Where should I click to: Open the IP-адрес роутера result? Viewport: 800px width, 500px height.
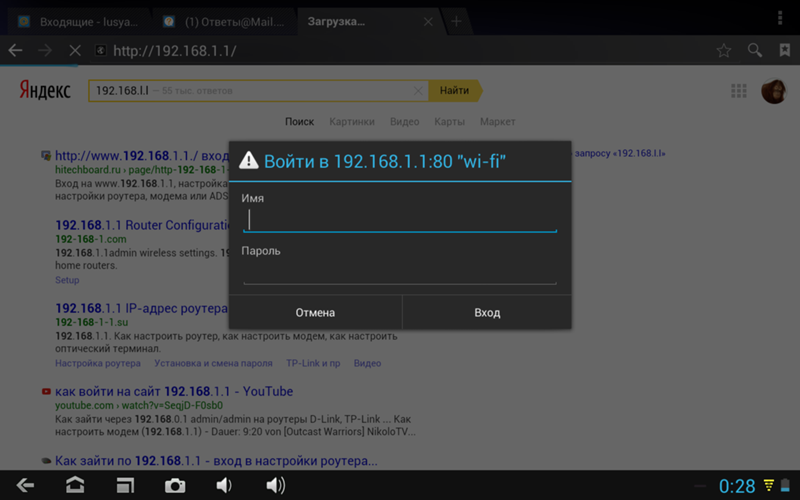[141, 308]
